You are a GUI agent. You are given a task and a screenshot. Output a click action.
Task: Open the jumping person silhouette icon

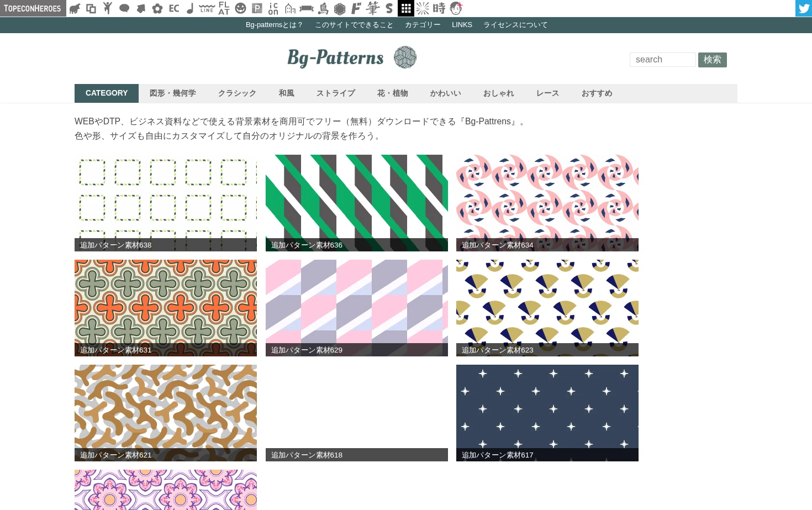108,8
